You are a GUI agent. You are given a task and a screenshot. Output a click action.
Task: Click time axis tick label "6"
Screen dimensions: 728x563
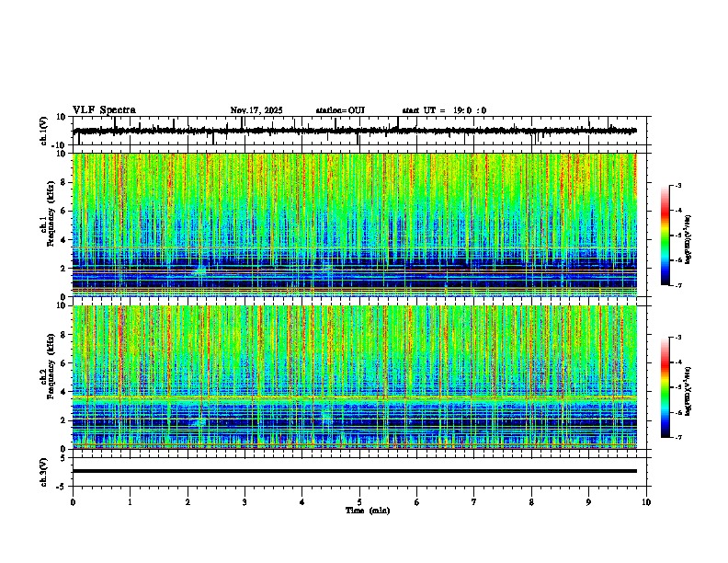417,502
